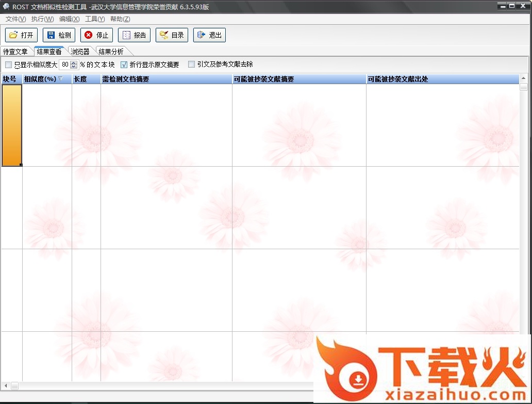Click the 可能被抄袭文献出处 column header
The image size is (532, 404).
[x=397, y=79]
